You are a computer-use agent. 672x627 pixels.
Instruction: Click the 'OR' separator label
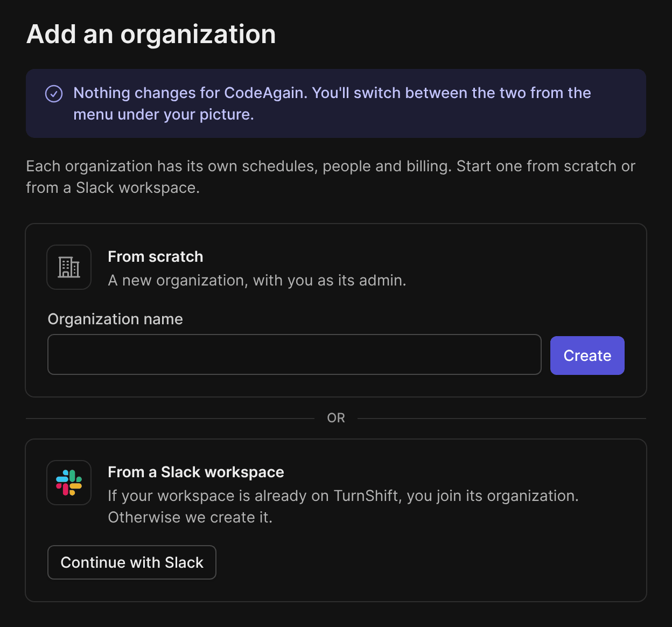coord(336,418)
